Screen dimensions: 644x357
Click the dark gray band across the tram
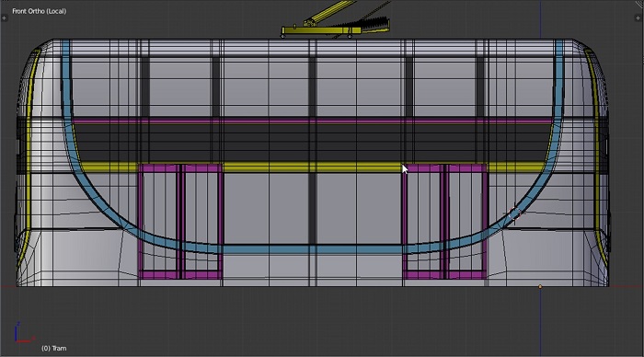(x=312, y=143)
